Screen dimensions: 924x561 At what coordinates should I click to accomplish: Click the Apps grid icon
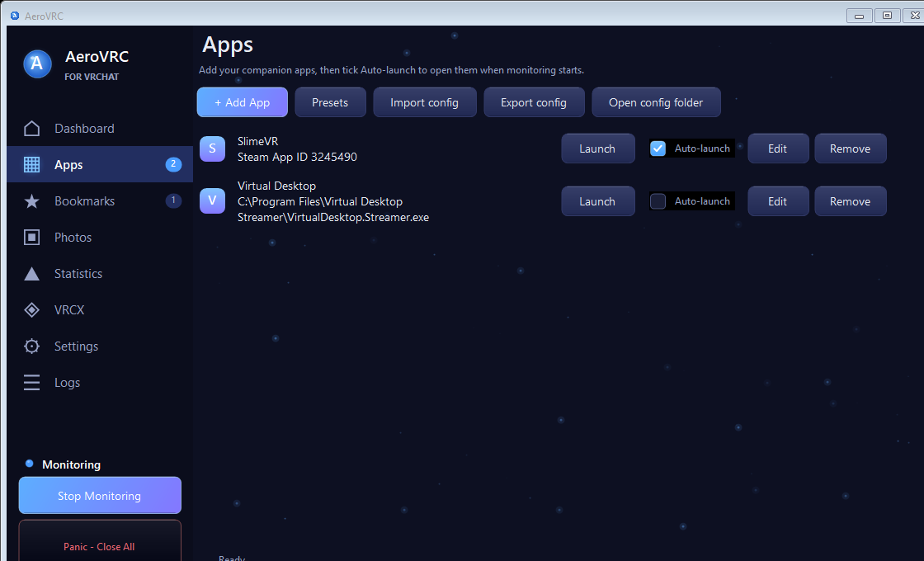[x=32, y=164]
